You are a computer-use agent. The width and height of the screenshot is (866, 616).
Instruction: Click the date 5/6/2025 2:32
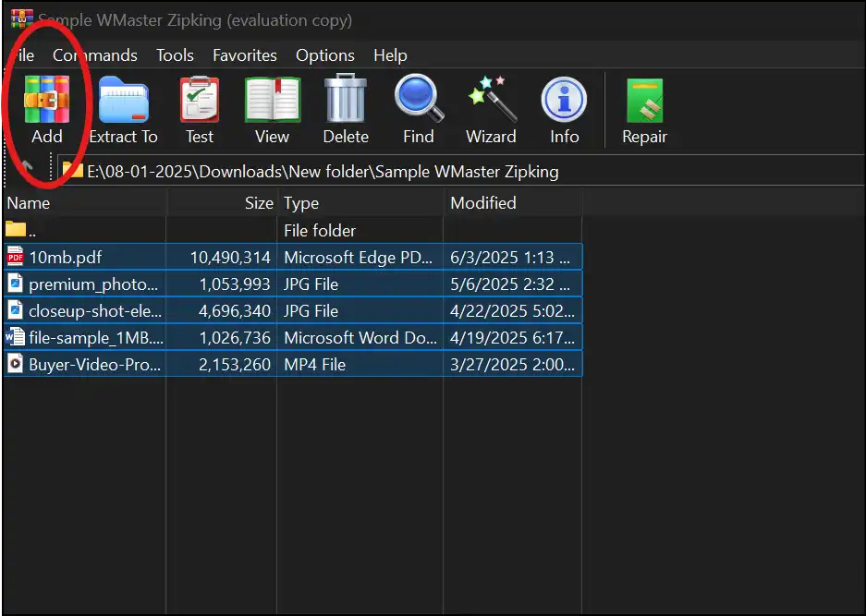(510, 284)
